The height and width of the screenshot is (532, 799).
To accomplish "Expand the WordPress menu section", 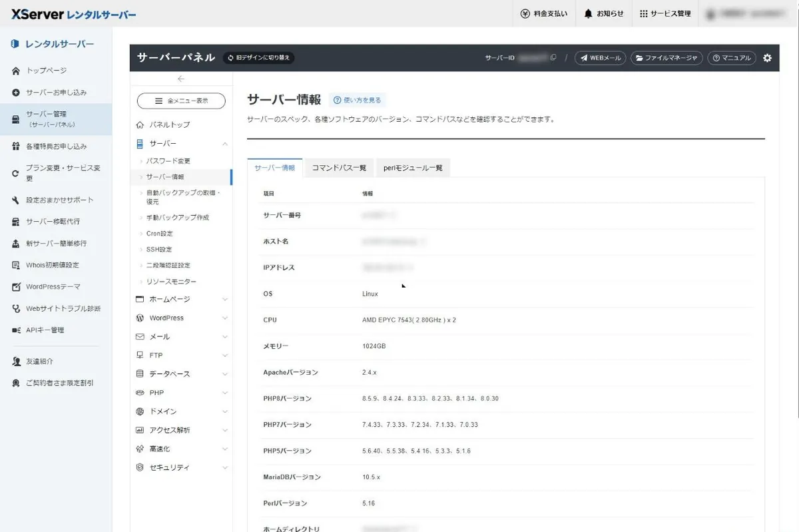I will tap(181, 318).
